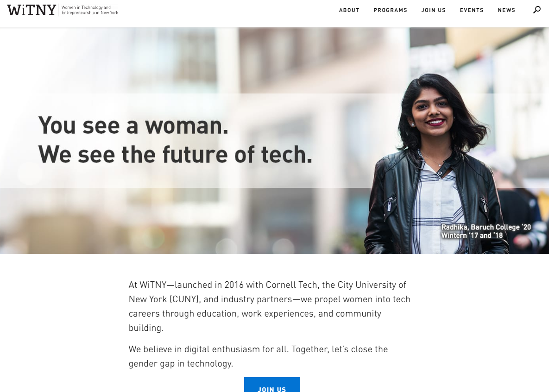Go to the Programs menu item
The width and height of the screenshot is (549, 392).
(x=391, y=10)
